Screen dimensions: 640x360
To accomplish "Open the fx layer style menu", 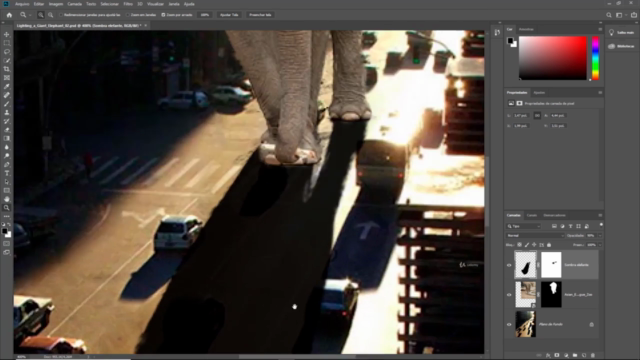I will click(548, 356).
